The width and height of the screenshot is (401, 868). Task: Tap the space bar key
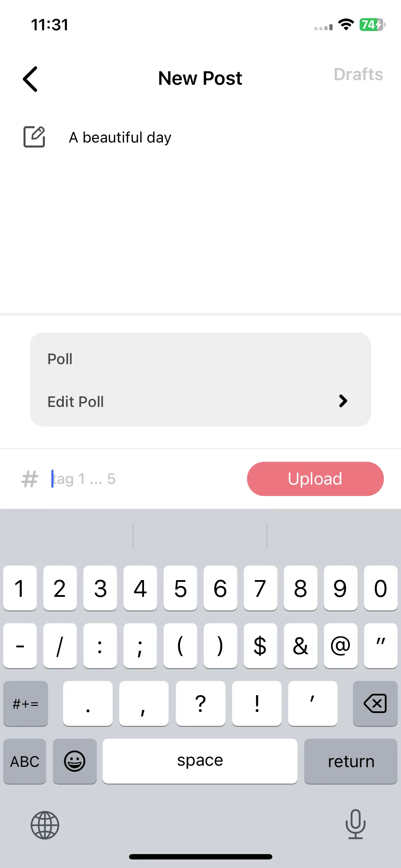tap(200, 761)
